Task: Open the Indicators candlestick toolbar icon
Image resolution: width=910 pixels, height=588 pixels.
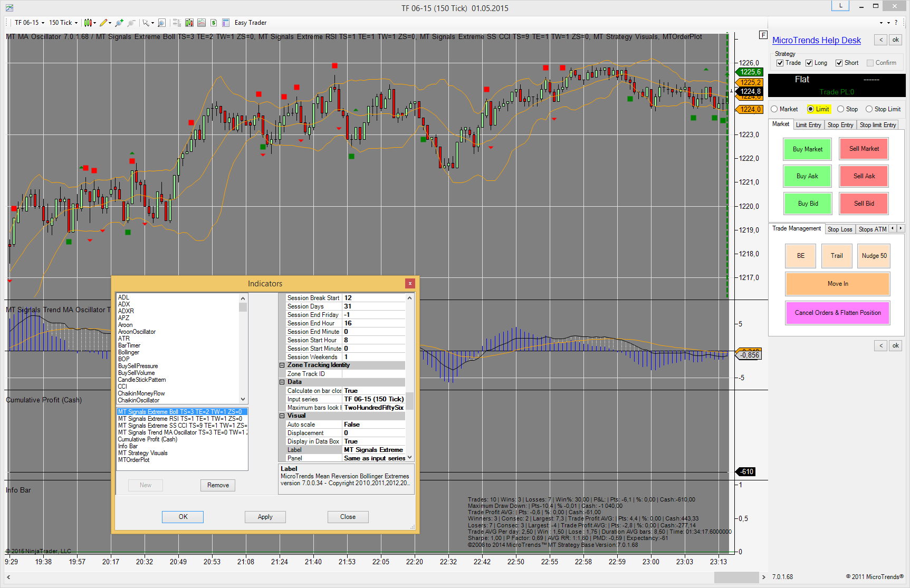Action: click(x=189, y=23)
